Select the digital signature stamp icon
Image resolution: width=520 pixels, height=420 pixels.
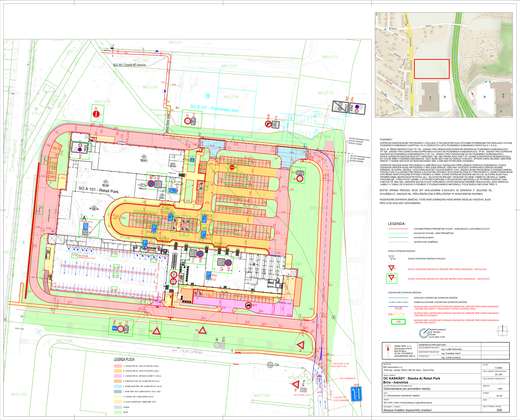424,333
